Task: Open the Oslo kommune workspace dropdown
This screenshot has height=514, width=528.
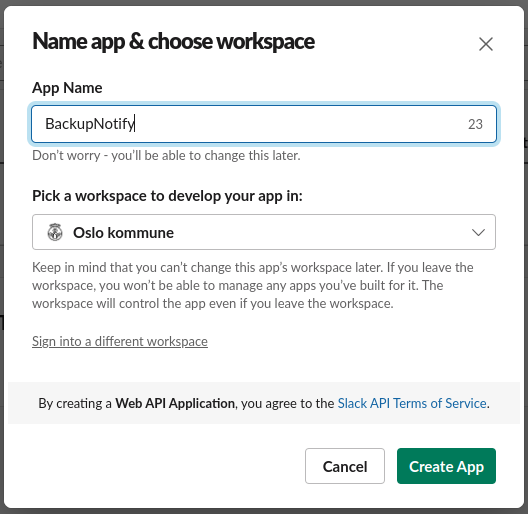Action: pyautogui.click(x=264, y=232)
